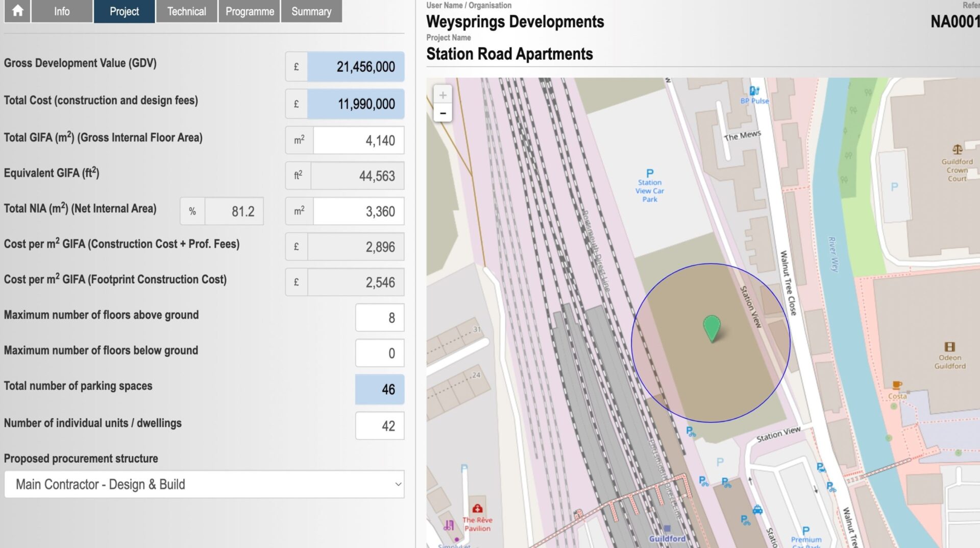The image size is (980, 548).
Task: Select the floors above ground field
Action: click(379, 317)
